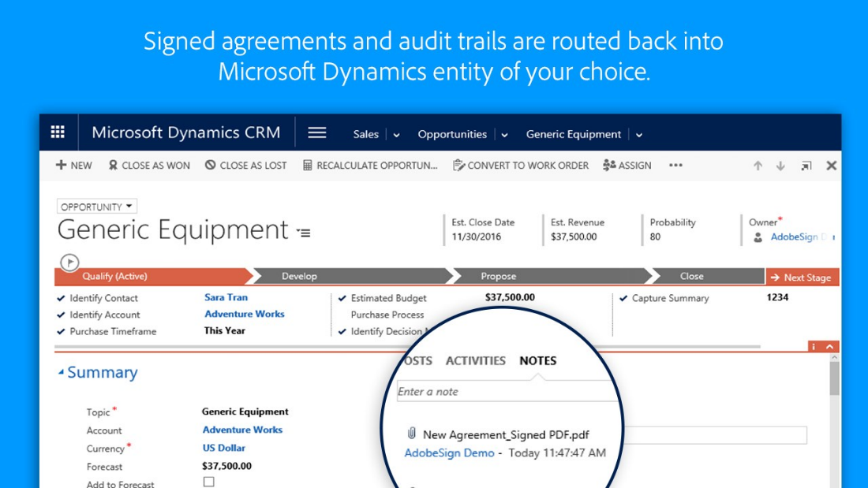Screen dimensions: 868x488
Task: Switch to the Activities tab
Action: (476, 361)
